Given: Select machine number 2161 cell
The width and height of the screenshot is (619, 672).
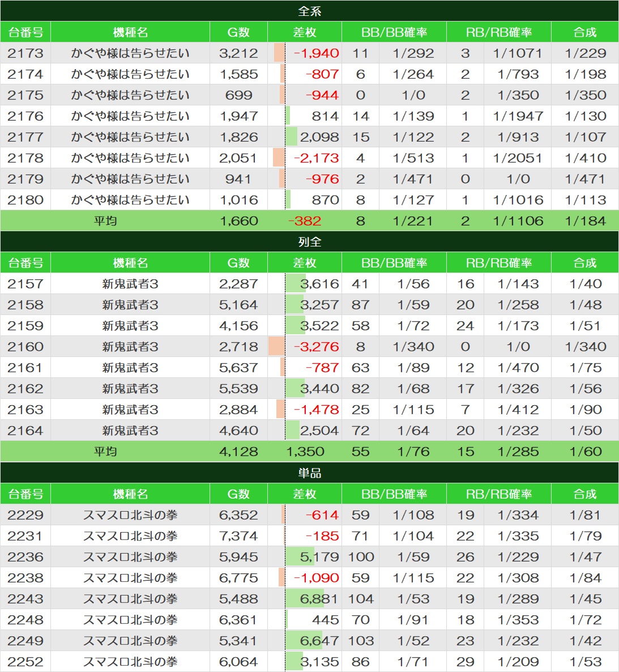Looking at the screenshot, I should coord(25,368).
